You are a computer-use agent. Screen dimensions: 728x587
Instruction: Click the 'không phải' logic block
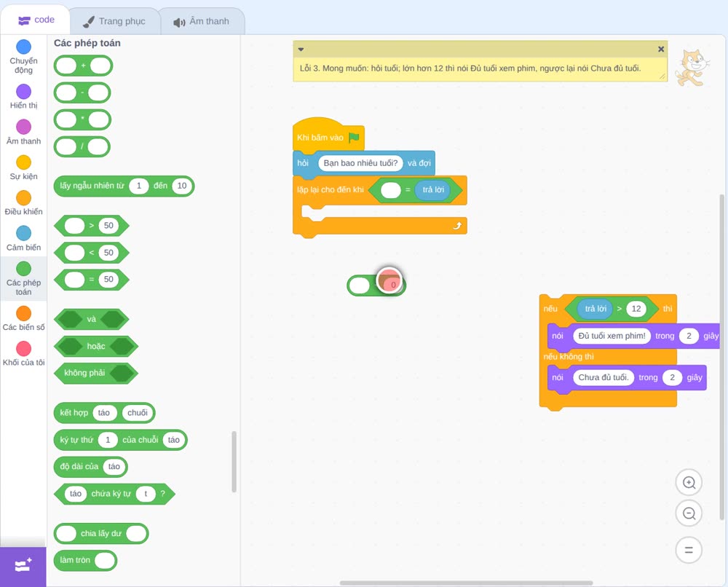(x=96, y=373)
